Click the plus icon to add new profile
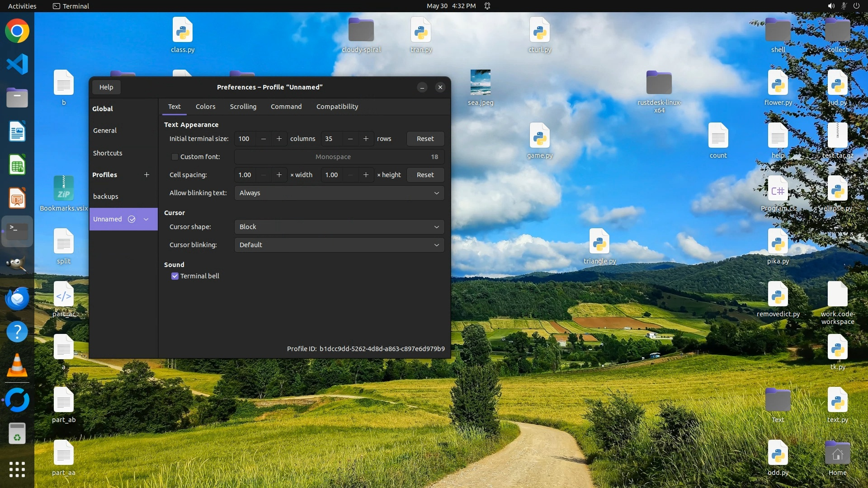Image resolution: width=868 pixels, height=488 pixels. pos(146,175)
